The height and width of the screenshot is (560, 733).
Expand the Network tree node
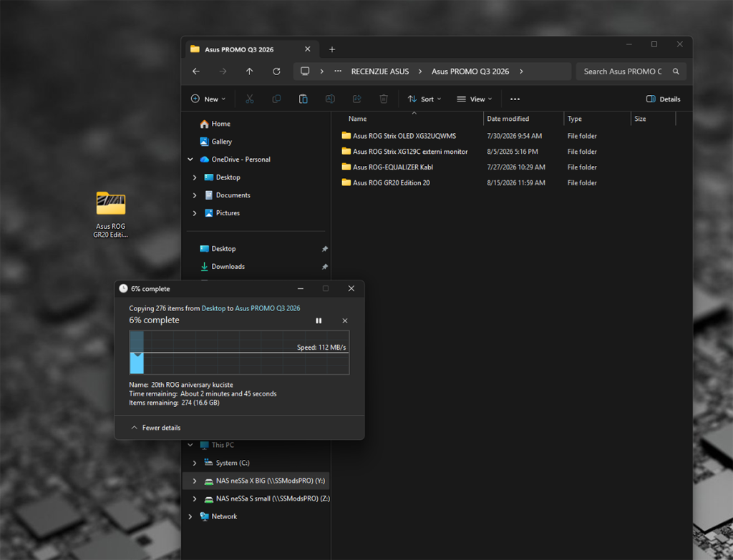click(190, 516)
